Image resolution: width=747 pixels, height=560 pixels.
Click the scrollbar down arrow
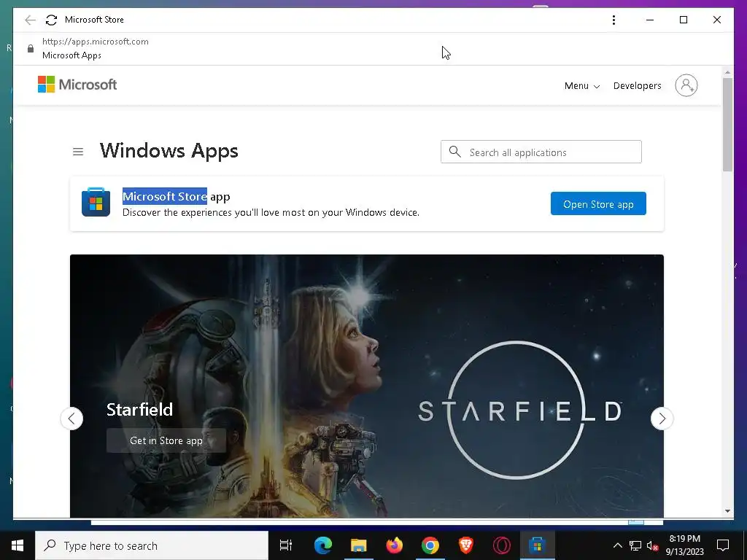coord(727,511)
